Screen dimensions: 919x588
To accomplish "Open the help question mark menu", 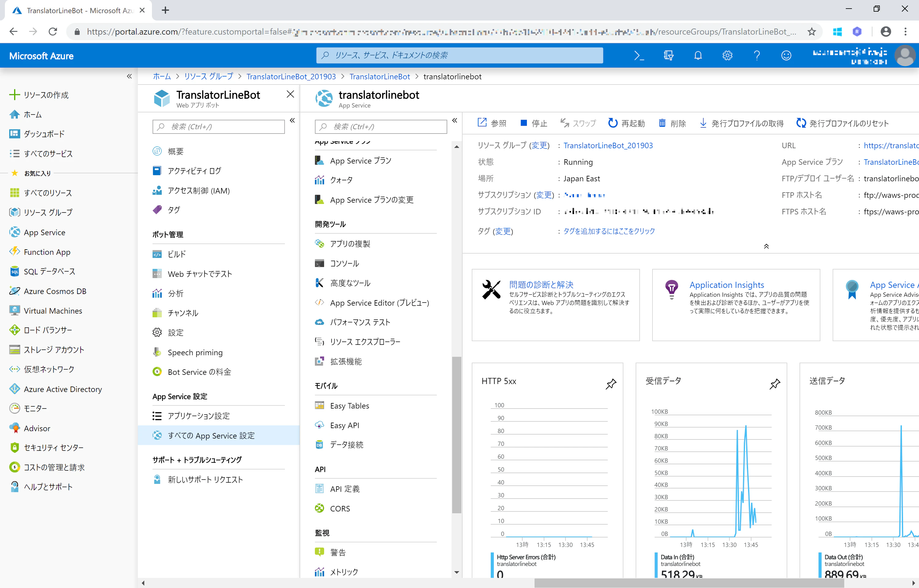I will tap(757, 56).
